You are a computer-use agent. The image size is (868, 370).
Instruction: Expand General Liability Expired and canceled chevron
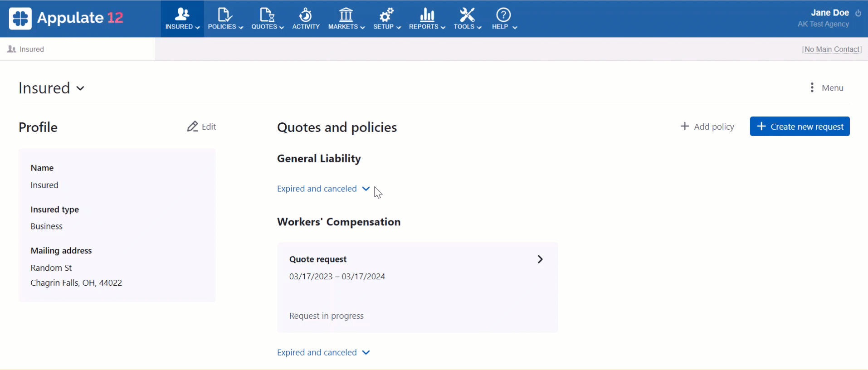(366, 189)
